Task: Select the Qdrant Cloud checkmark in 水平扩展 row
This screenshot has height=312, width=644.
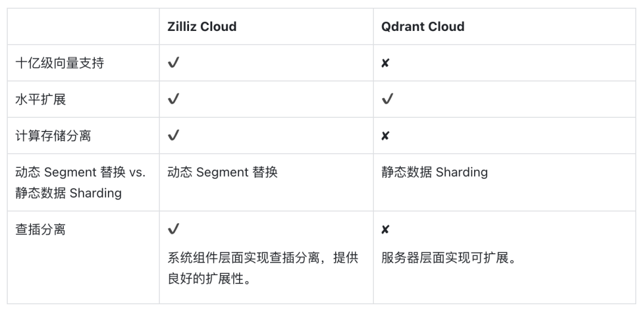Action: [x=388, y=99]
